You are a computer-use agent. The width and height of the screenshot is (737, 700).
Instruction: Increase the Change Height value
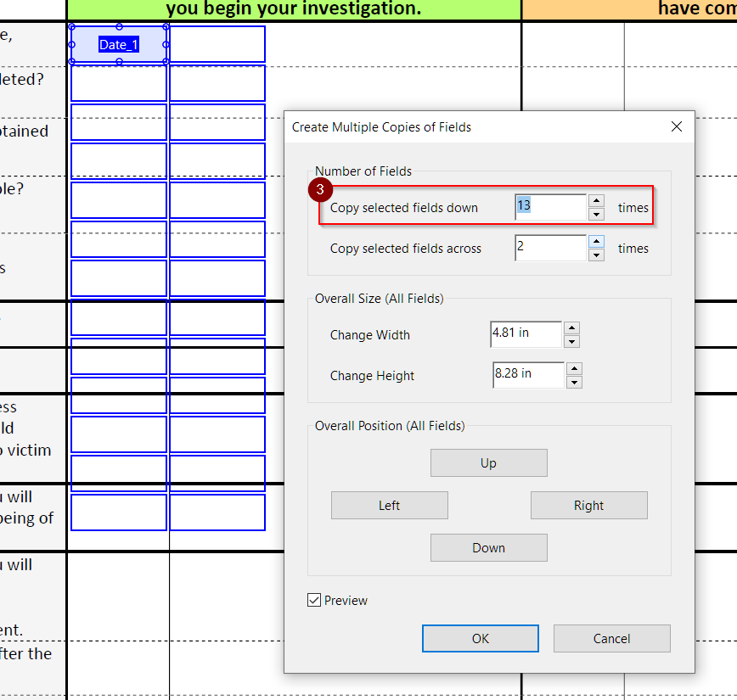point(574,369)
